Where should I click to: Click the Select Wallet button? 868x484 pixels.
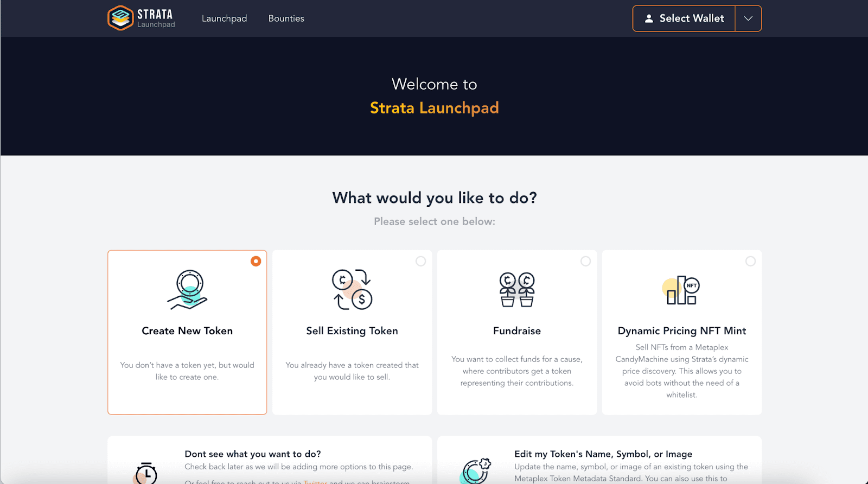(x=684, y=18)
